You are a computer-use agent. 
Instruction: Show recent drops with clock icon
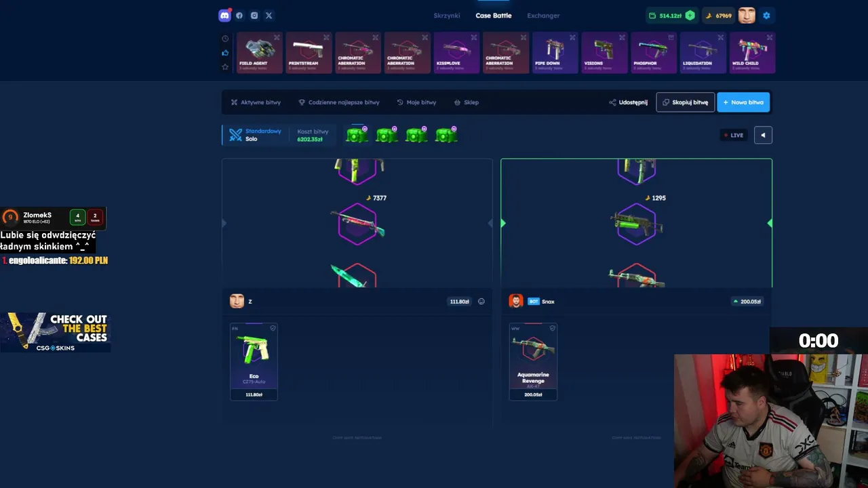pyautogui.click(x=225, y=39)
